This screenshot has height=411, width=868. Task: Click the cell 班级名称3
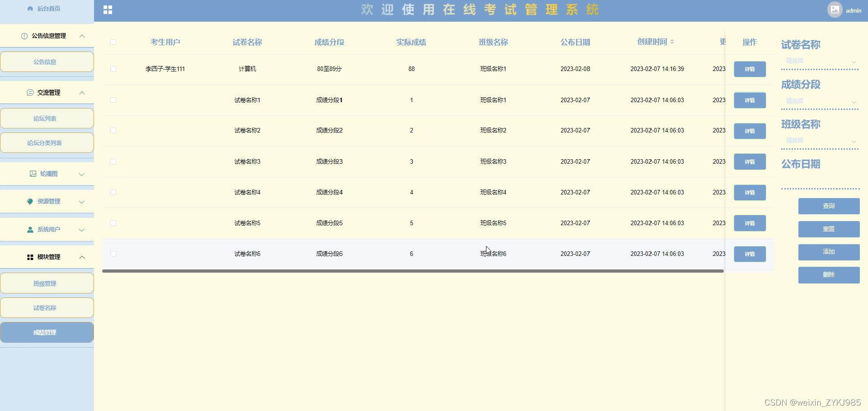coord(493,161)
